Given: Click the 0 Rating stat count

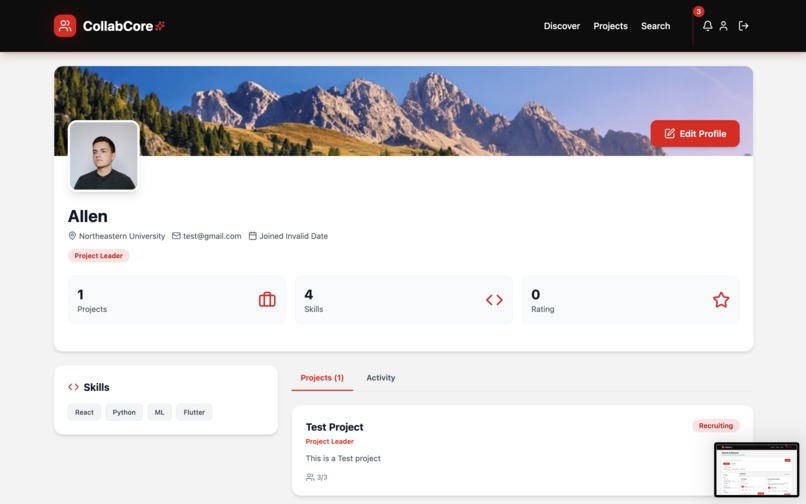Looking at the screenshot, I should (x=536, y=294).
